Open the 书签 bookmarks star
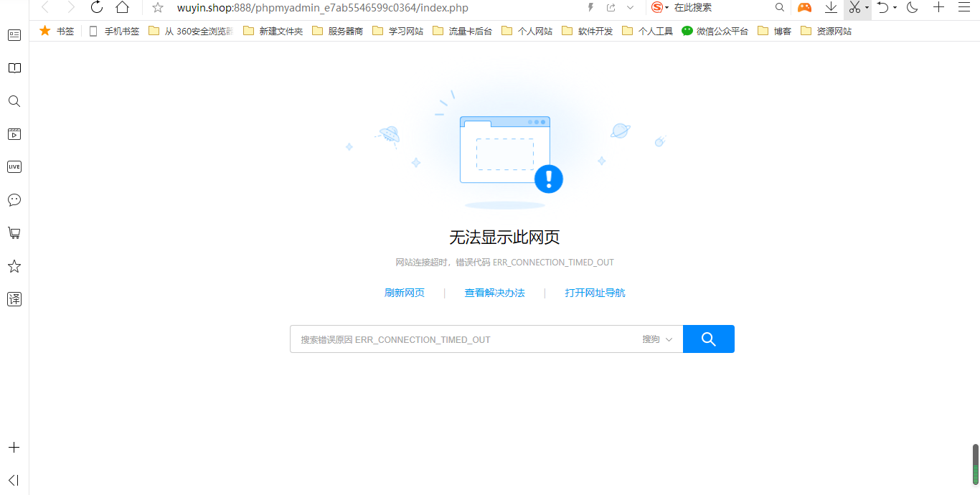 [x=57, y=31]
